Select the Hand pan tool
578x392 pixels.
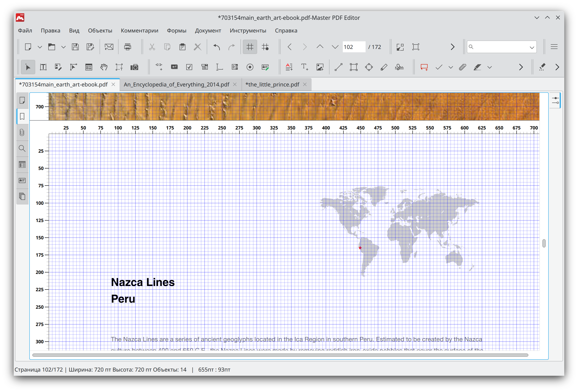point(104,67)
